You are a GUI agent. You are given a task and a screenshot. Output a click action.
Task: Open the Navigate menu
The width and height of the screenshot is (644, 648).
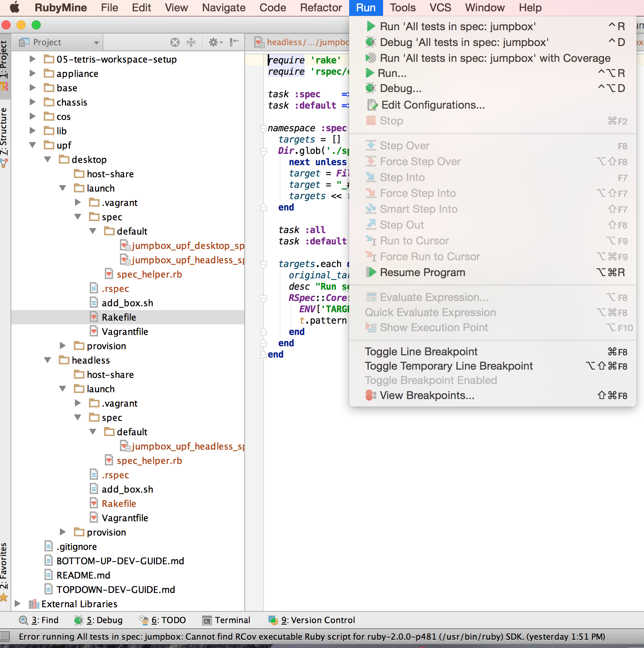coord(224,8)
